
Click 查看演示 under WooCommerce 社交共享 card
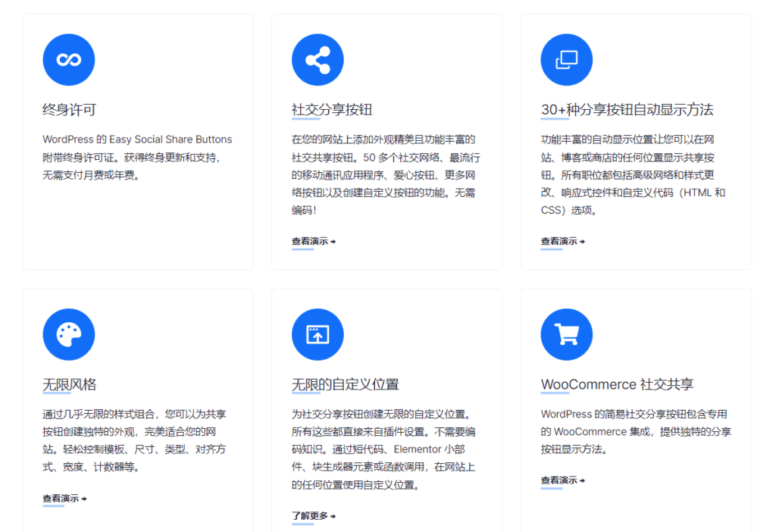click(x=563, y=480)
